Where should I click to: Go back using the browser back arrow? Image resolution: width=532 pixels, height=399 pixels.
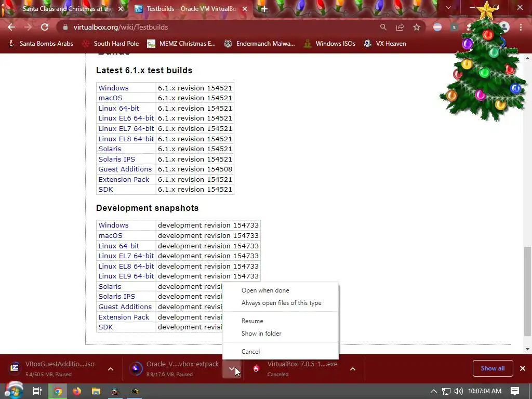11,27
